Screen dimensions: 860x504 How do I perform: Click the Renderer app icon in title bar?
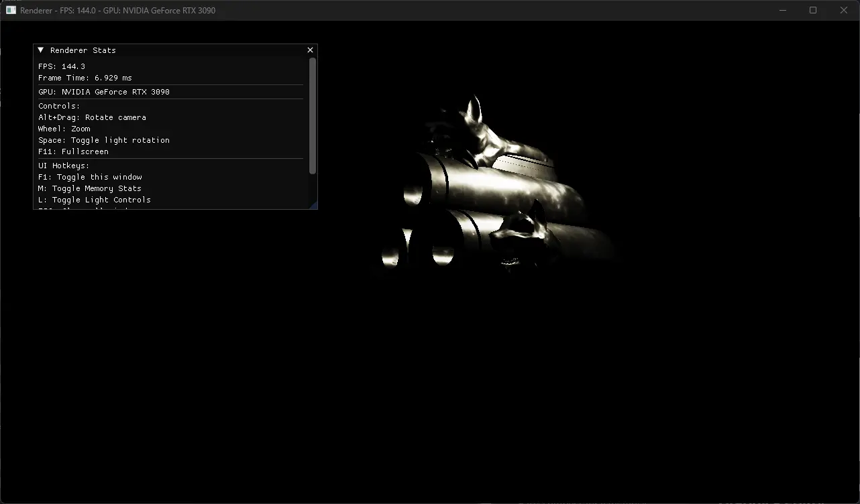[11, 10]
